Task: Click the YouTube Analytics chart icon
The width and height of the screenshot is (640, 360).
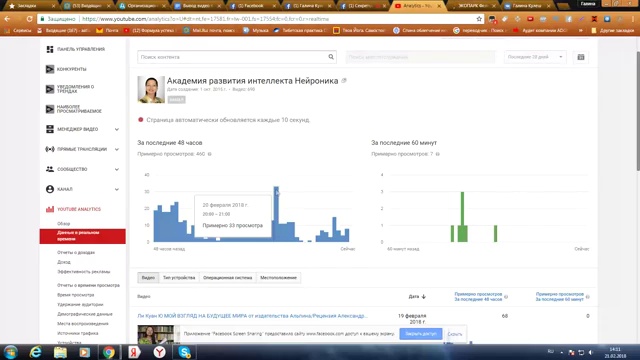Action: click(x=50, y=209)
